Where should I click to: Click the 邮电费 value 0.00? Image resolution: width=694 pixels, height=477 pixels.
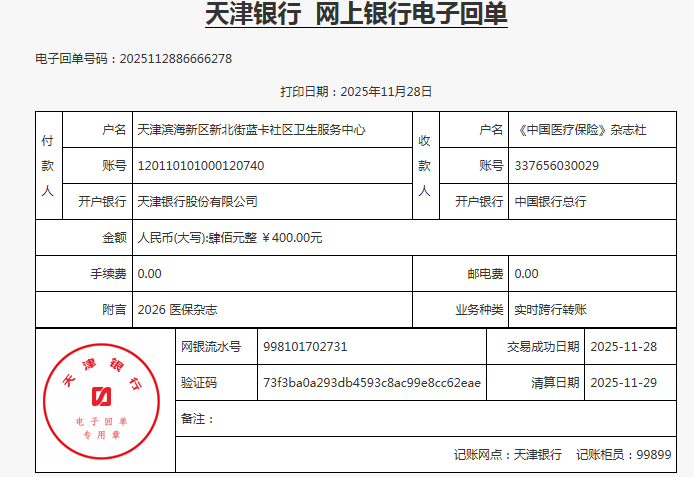[526, 273]
